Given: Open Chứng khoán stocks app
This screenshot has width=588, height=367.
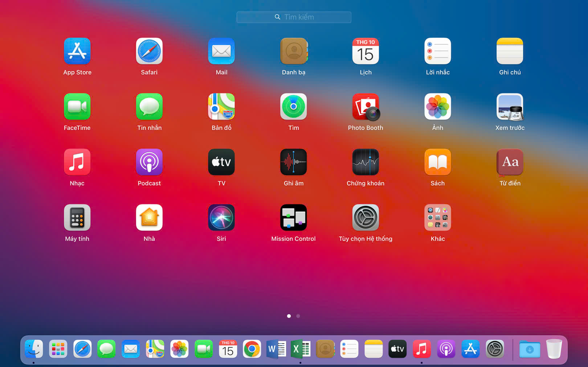Looking at the screenshot, I should pos(366,162).
